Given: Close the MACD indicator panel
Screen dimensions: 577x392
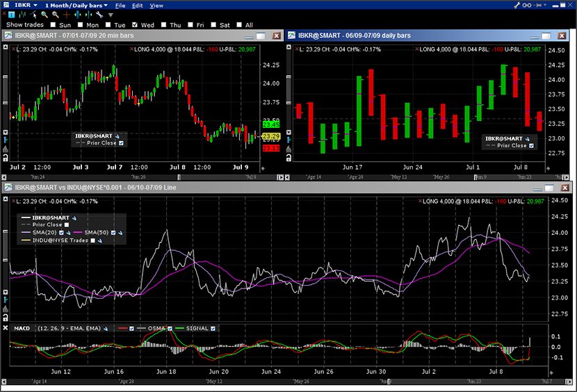Looking at the screenshot, I should [5, 328].
